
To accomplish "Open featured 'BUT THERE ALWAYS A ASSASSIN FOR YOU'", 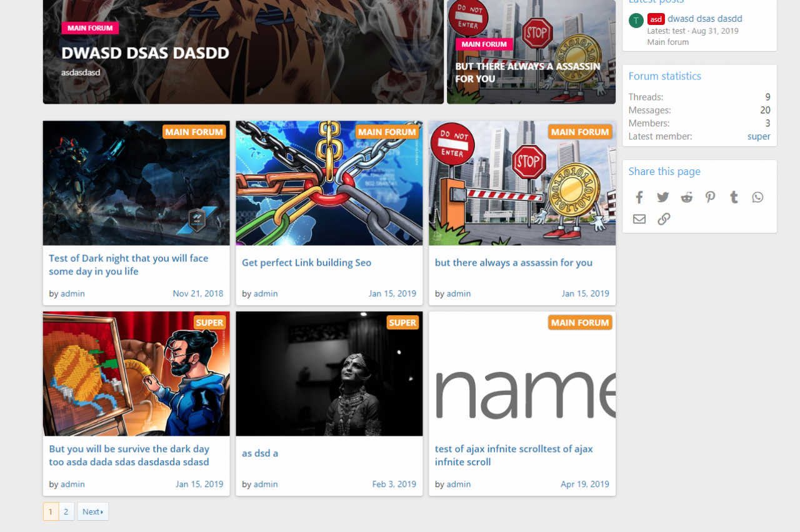I will [x=527, y=73].
